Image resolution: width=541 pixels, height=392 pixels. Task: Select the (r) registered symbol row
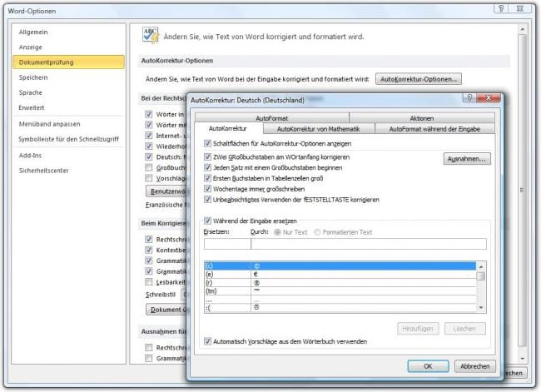pos(340,283)
